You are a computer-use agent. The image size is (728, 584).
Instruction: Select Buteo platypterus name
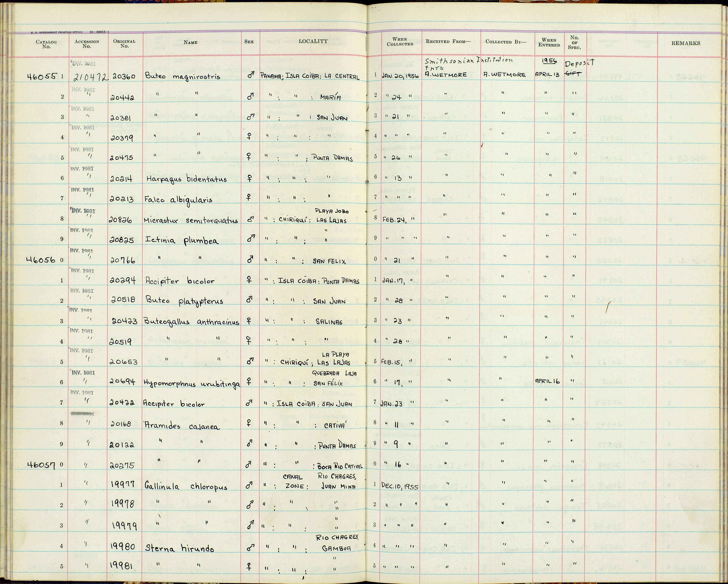coord(184,301)
